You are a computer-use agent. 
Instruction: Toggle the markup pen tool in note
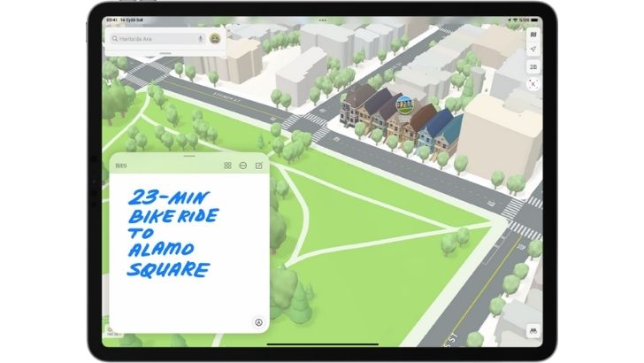pos(258,323)
